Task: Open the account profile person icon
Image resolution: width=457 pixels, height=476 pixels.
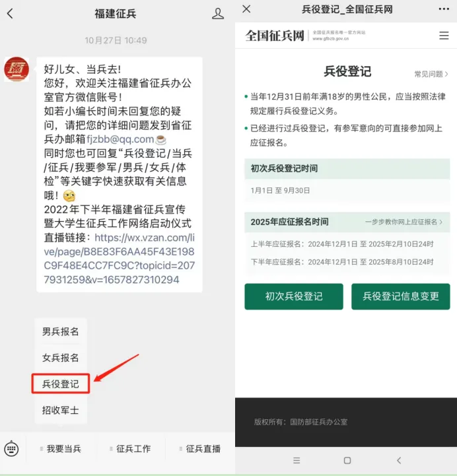Action: 218,14
